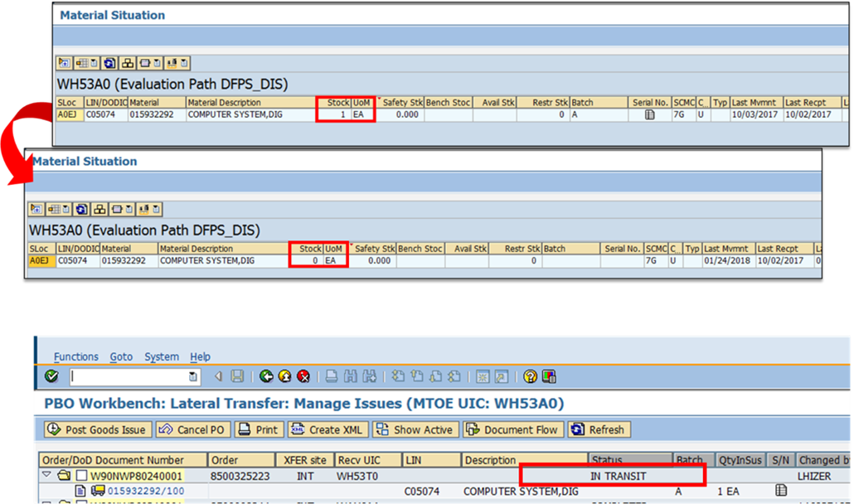Tick the checkbox beside W90NWP80240001
The width and height of the screenshot is (854, 504).
click(x=81, y=476)
